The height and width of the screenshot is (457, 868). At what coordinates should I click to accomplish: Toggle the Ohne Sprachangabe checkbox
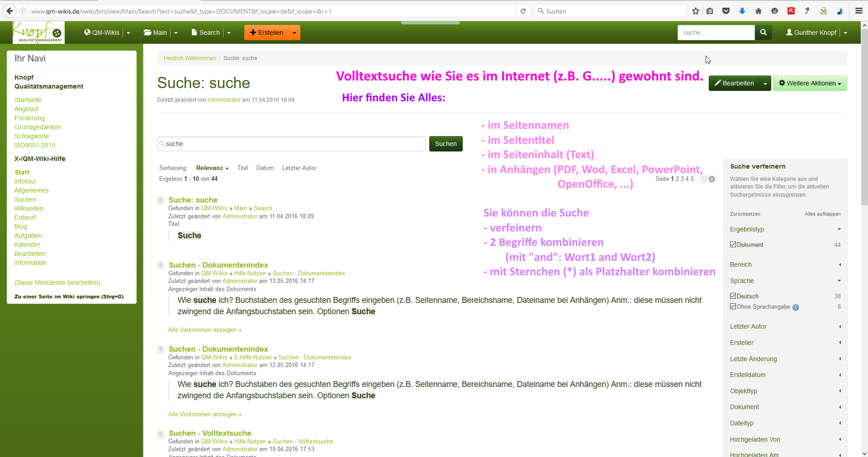tap(733, 306)
